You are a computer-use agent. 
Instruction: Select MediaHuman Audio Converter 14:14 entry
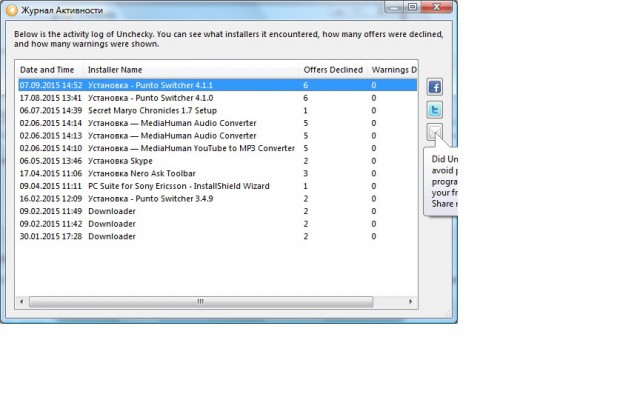(218, 123)
